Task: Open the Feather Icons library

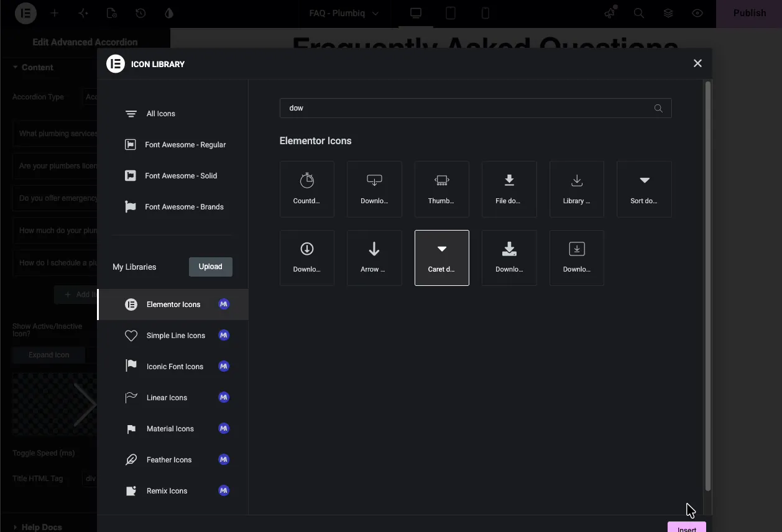Action: 173,460
